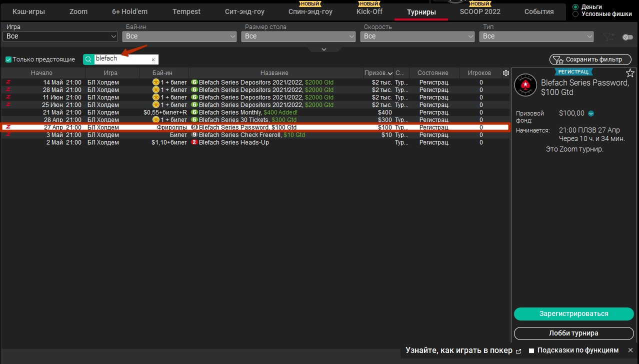Click the 28 Май row StarsCoin icon
Image resolution: width=639 pixels, height=364 pixels.
coord(155,89)
